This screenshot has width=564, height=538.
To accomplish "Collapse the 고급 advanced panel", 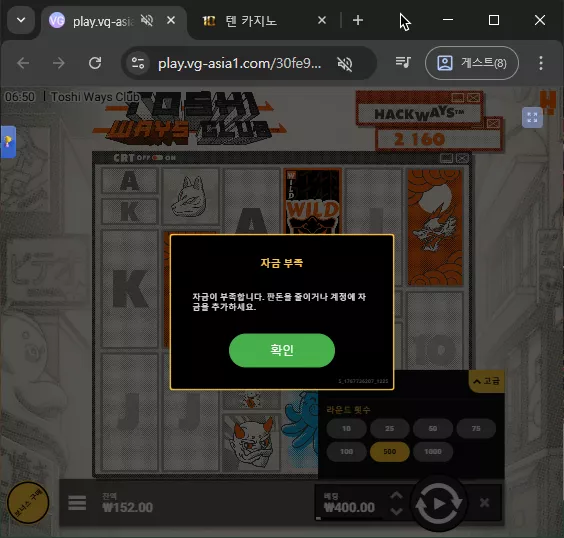I will point(486,381).
